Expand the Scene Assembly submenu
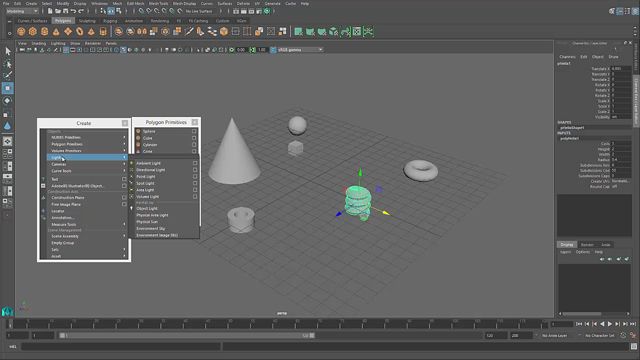640x360 pixels. [x=87, y=236]
